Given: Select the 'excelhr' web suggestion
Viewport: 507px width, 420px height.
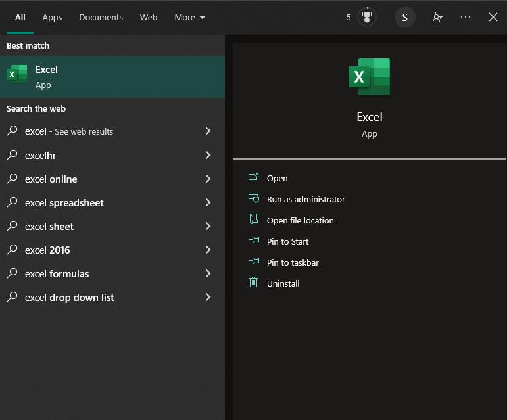Looking at the screenshot, I should coord(112,155).
